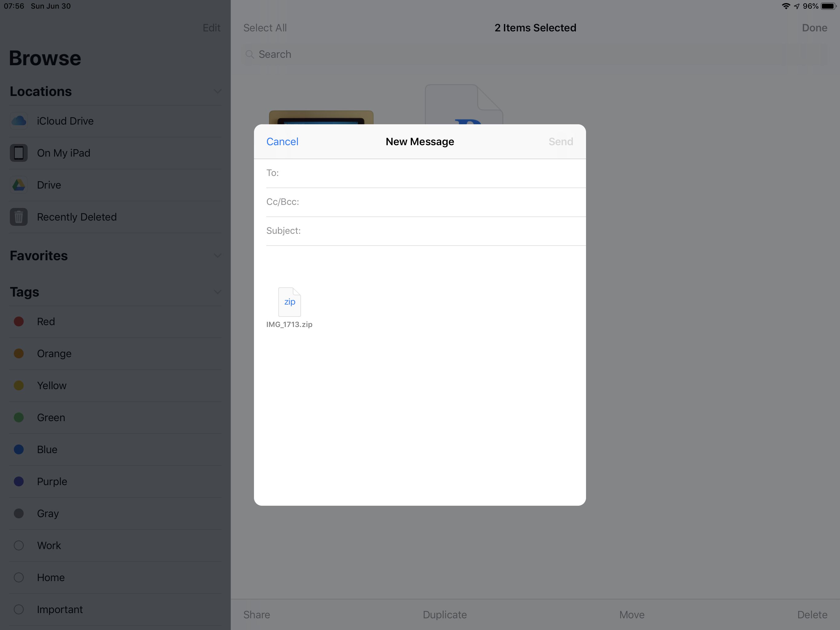Tap the iCloud Drive icon
This screenshot has height=630, width=840.
[x=18, y=121]
